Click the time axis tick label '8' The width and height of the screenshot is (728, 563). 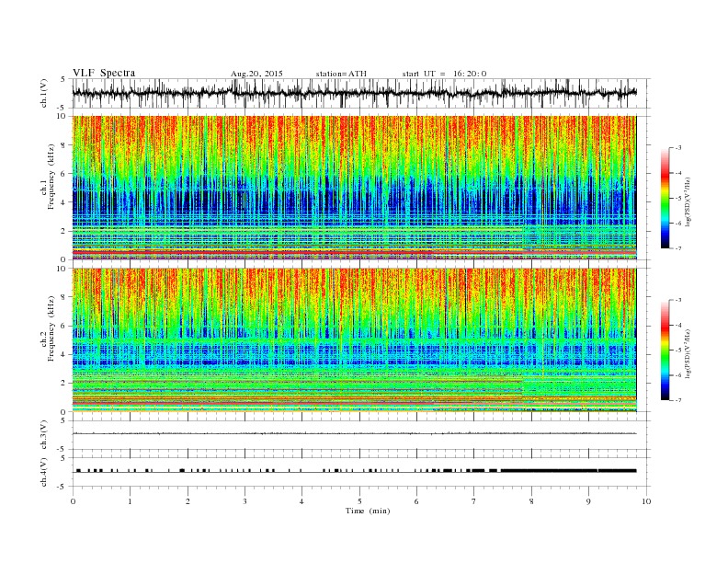(x=531, y=501)
